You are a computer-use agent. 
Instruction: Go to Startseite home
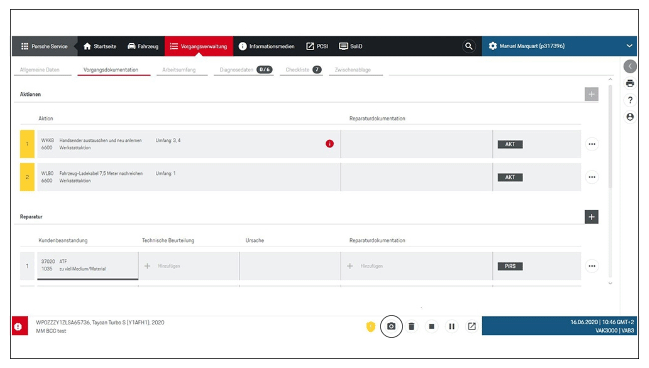100,46
